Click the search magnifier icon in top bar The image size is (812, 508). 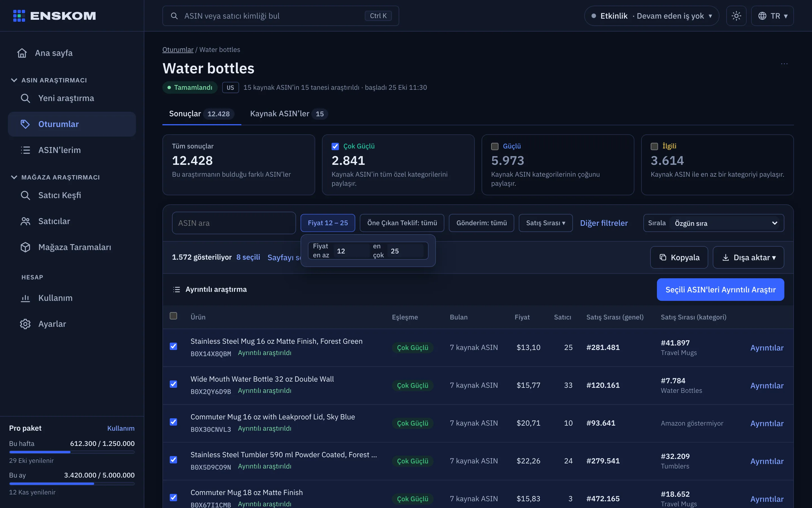174,16
